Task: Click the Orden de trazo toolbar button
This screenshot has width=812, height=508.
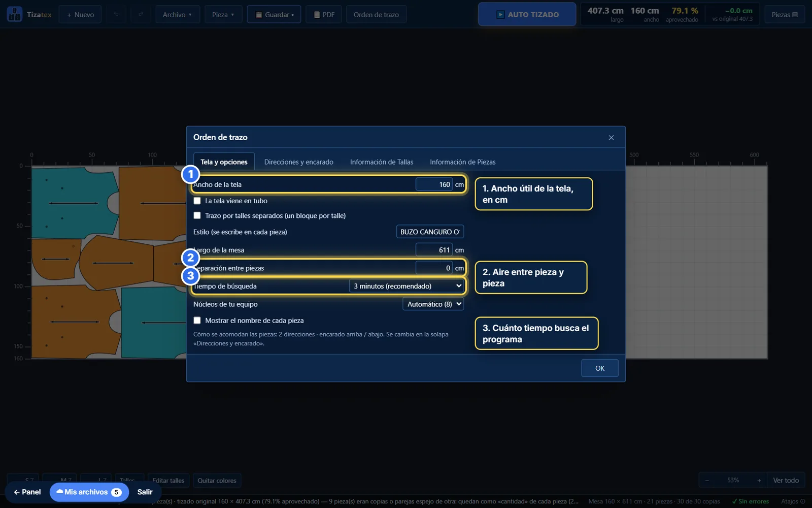Action: click(376, 15)
